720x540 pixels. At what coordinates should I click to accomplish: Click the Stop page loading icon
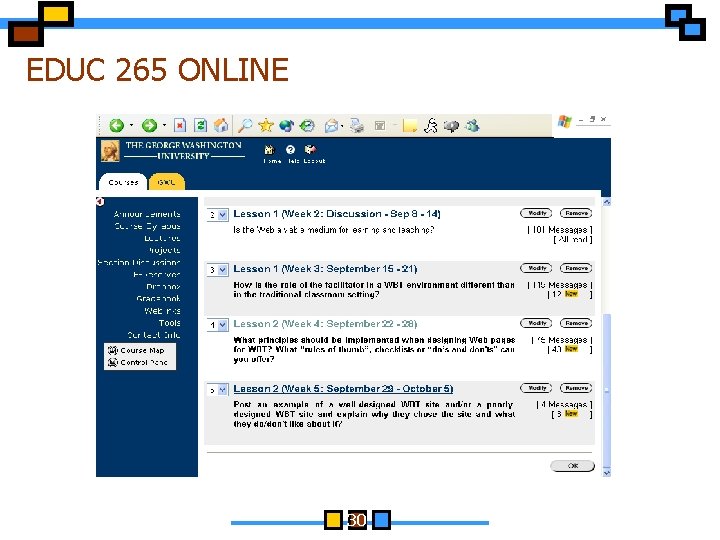[180, 125]
